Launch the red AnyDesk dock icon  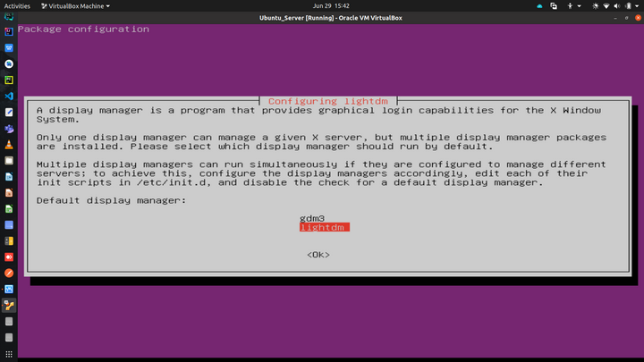(x=9, y=257)
